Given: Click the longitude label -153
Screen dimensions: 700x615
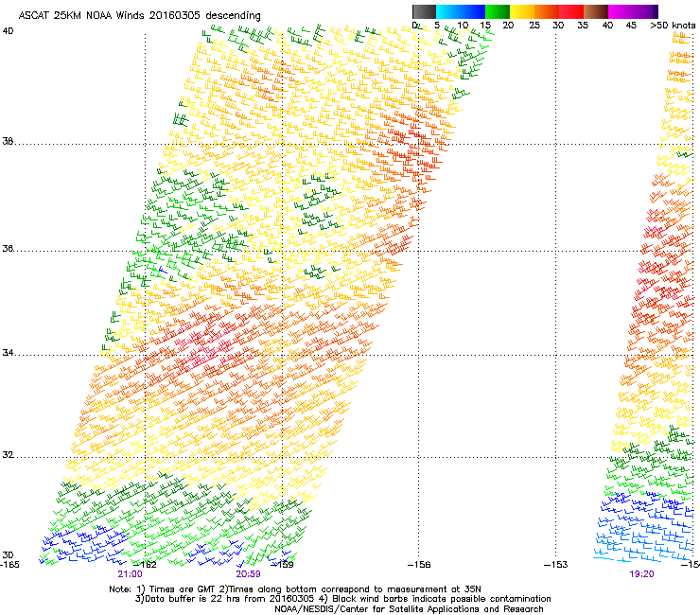Looking at the screenshot, I should pyautogui.click(x=556, y=565).
